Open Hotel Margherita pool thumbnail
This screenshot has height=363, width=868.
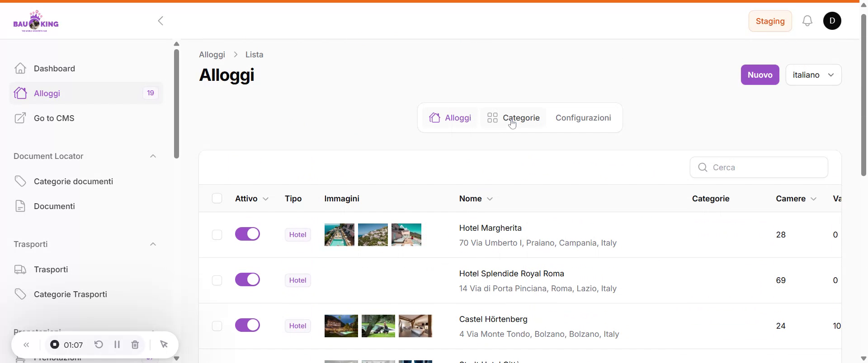[340, 235]
